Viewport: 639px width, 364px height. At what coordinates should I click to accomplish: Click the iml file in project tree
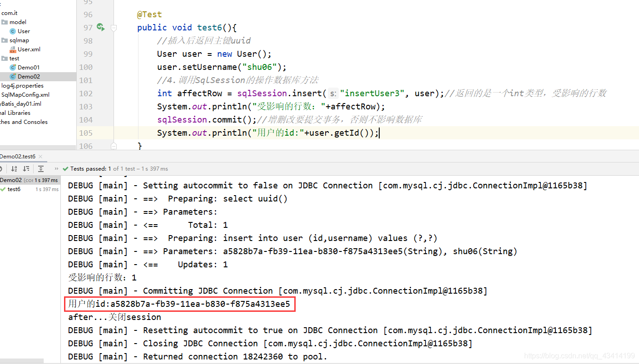coord(21,104)
